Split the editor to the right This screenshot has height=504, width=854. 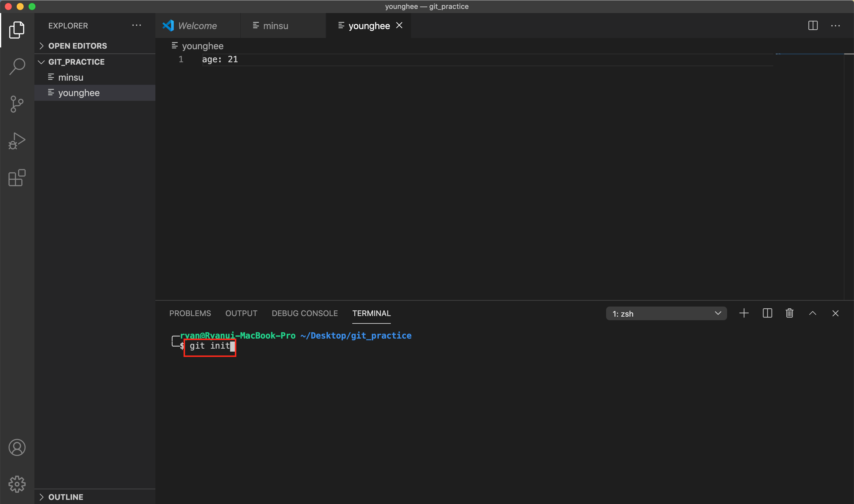click(812, 25)
